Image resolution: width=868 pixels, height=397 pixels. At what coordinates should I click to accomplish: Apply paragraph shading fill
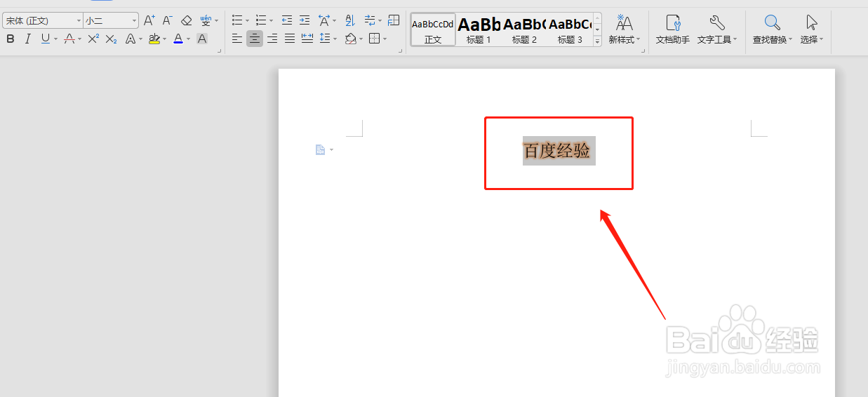coord(350,39)
